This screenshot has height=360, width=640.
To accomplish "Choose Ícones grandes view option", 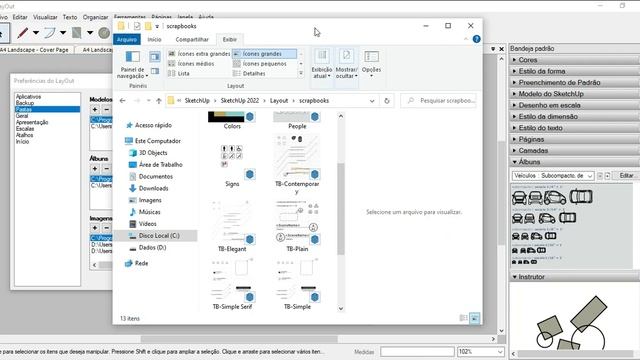I will 264,53.
